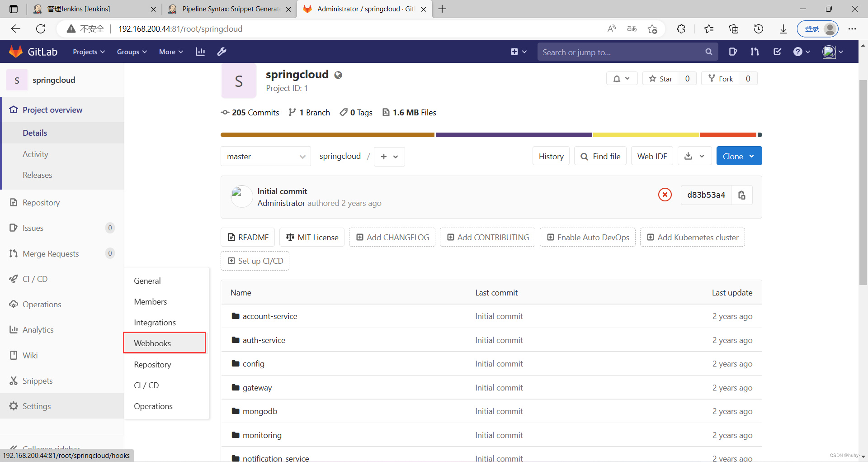868x462 pixels.
Task: Select CI / CD in Settings flyout
Action: coord(146,385)
